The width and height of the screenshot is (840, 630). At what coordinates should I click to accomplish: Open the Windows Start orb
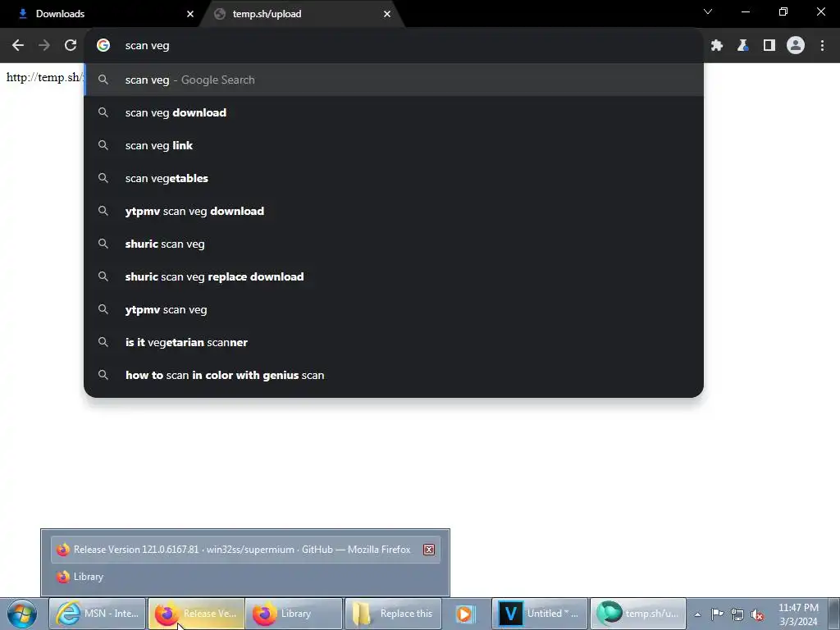[22, 614]
